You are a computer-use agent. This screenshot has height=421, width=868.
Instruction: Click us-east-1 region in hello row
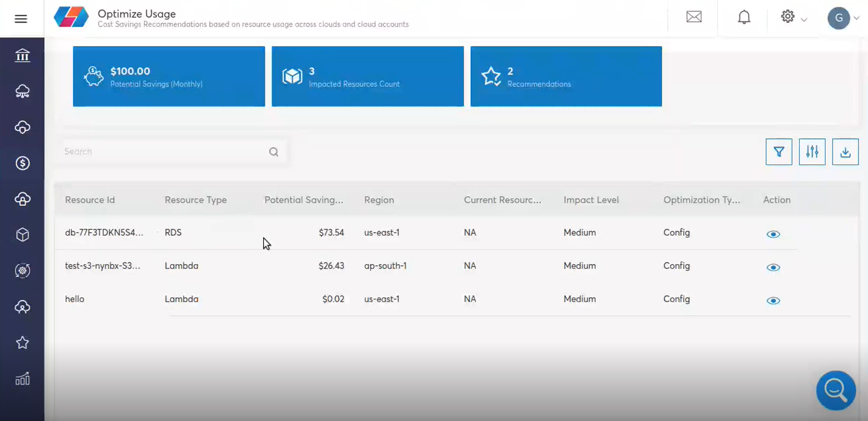(x=382, y=299)
